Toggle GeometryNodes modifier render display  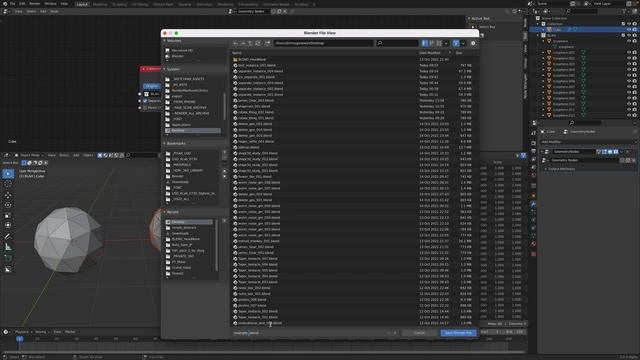tap(616, 152)
